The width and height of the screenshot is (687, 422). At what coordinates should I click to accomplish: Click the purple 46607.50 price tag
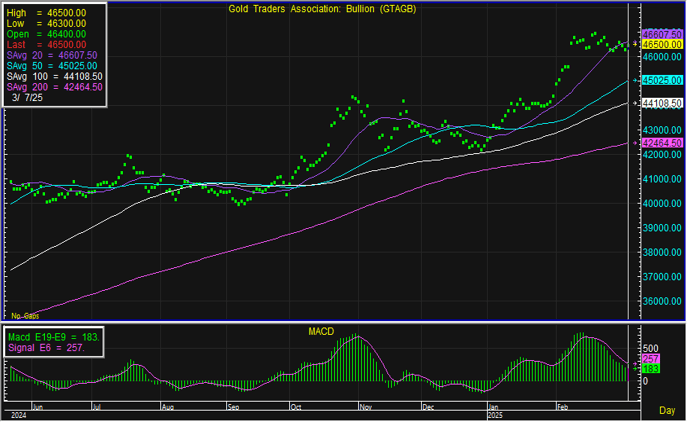coord(662,35)
